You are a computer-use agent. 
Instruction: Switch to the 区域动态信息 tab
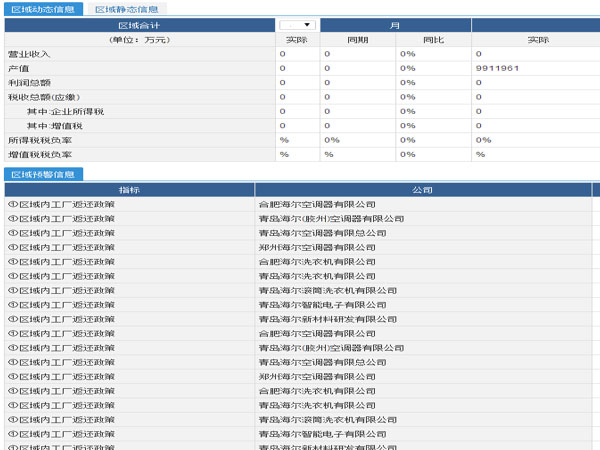pos(43,9)
